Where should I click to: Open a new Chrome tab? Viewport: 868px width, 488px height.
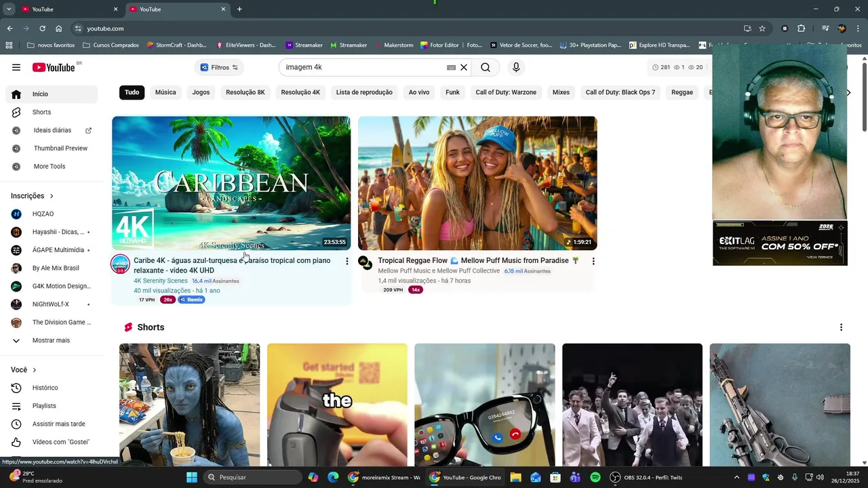[x=239, y=9]
